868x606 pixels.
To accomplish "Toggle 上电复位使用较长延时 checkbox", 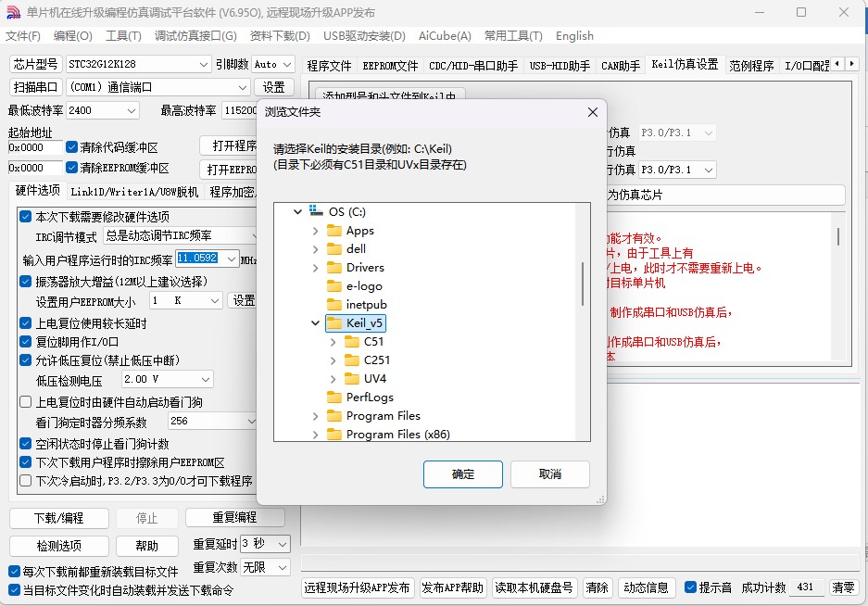I will [x=25, y=323].
